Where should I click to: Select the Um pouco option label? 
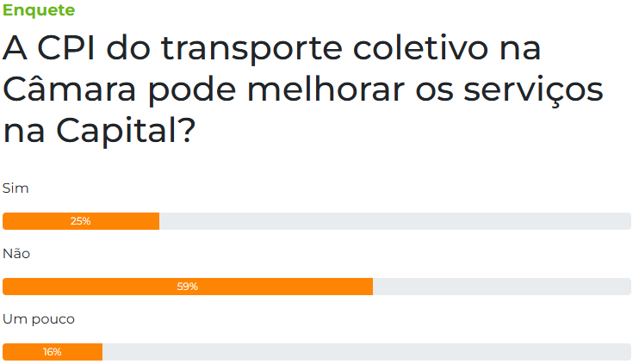pyautogui.click(x=39, y=319)
